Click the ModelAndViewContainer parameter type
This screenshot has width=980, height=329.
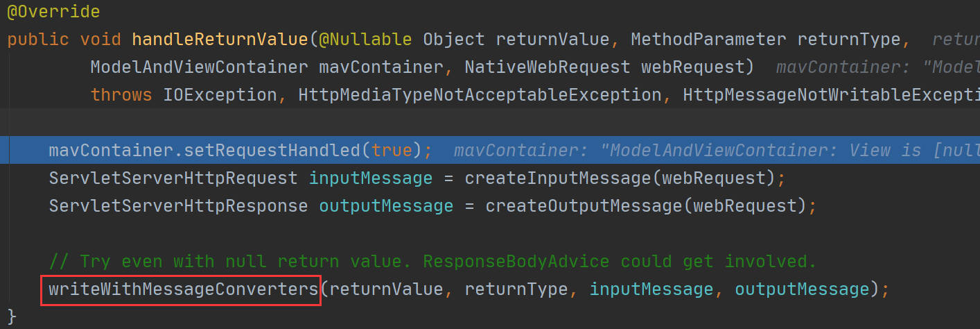(x=199, y=67)
